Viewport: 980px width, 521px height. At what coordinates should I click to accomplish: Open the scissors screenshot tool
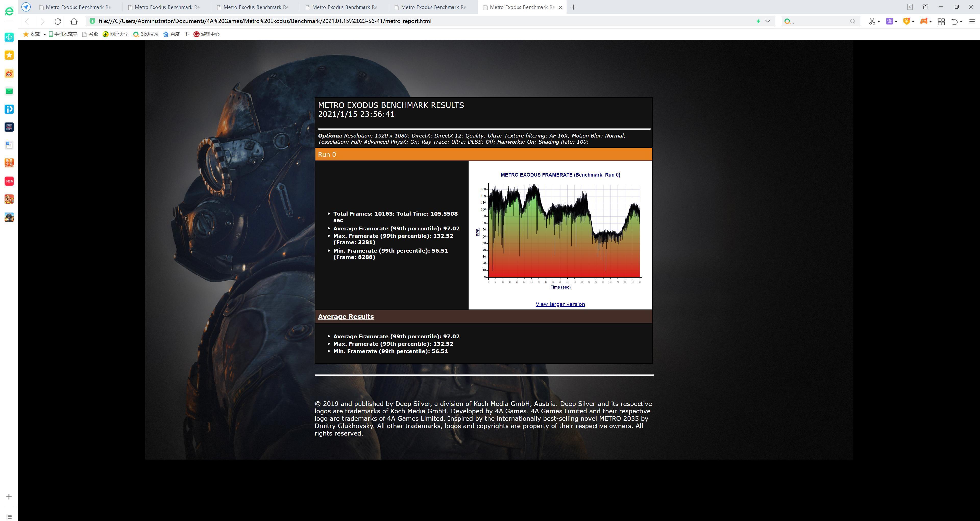[x=872, y=22]
